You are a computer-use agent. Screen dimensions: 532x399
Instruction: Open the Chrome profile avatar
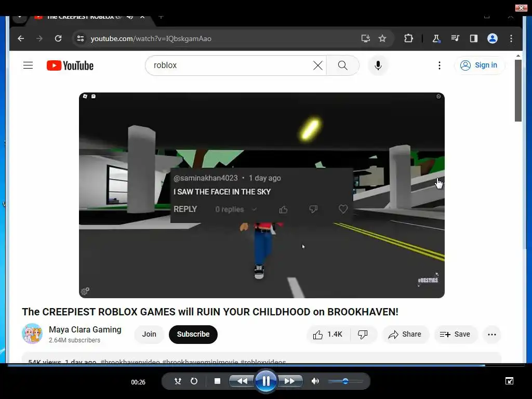[493, 38]
